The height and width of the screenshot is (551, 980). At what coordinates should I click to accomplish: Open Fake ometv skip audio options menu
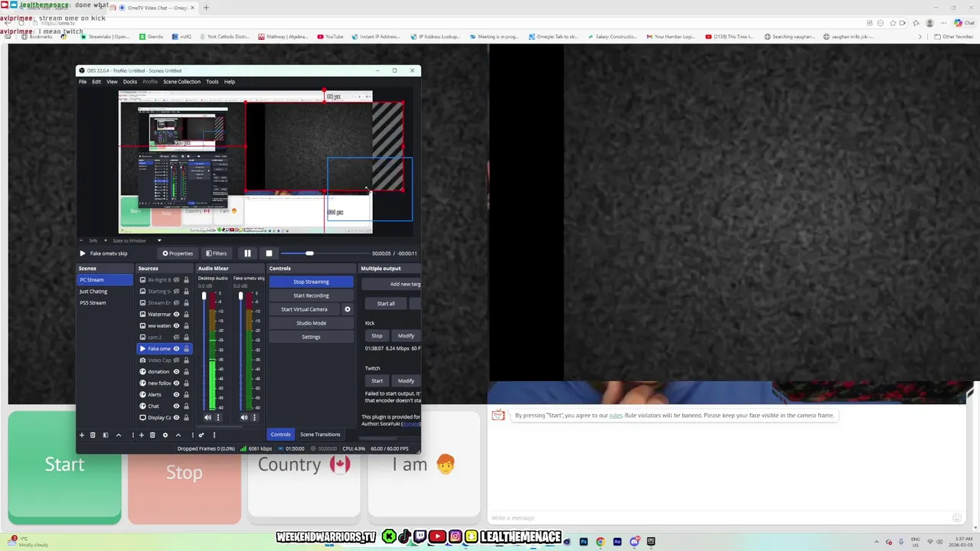[254, 417]
